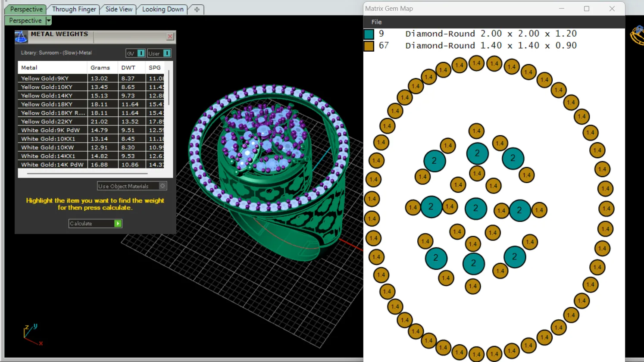Select White Gold:10KW row
This screenshot has height=362, width=644.
pos(91,147)
